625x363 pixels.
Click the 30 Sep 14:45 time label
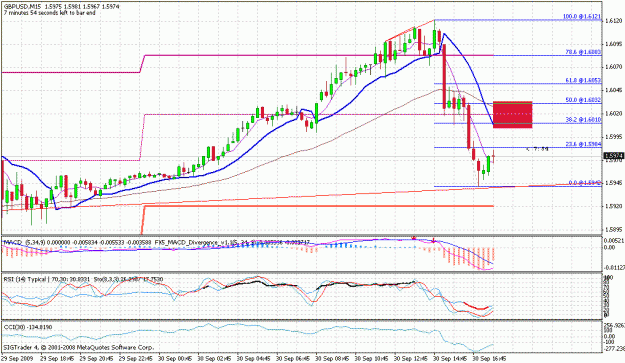[450, 358]
